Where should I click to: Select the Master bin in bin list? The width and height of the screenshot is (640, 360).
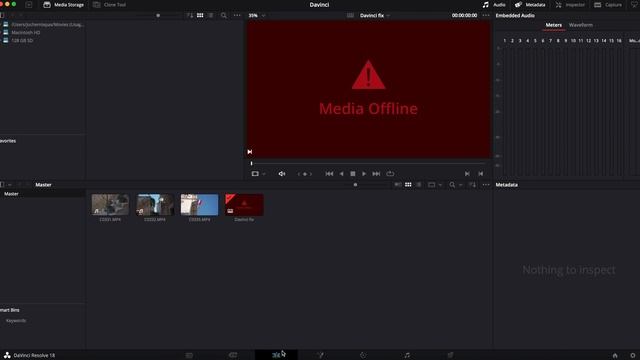[x=11, y=194]
